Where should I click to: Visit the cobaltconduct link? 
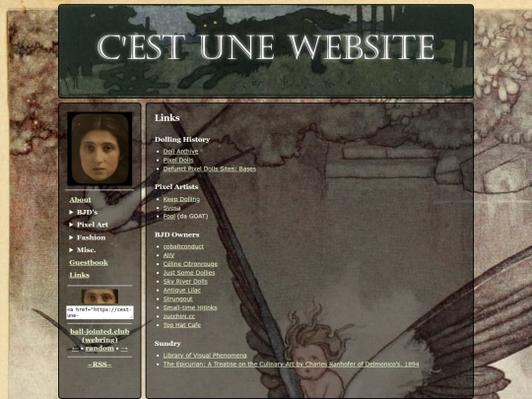[183, 246]
